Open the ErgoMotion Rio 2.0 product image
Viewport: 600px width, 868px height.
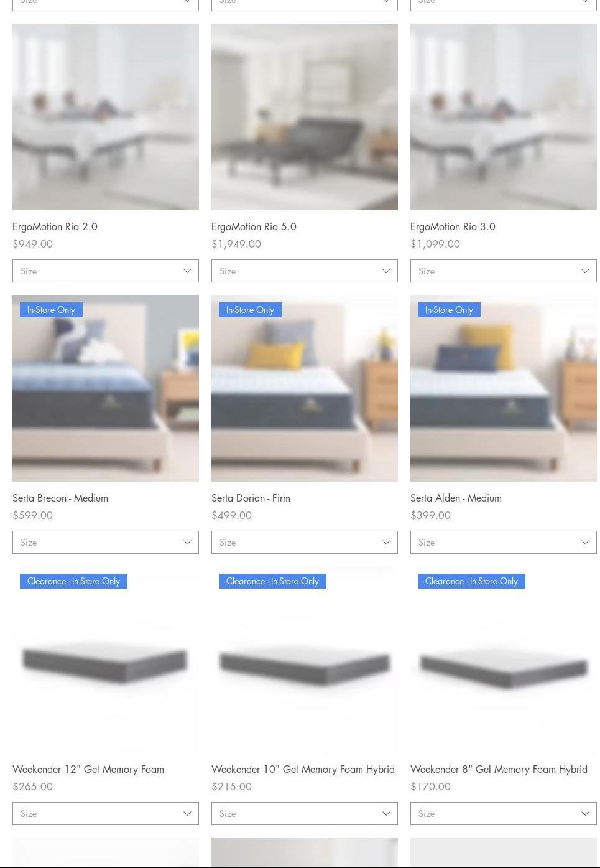pyautogui.click(x=106, y=117)
